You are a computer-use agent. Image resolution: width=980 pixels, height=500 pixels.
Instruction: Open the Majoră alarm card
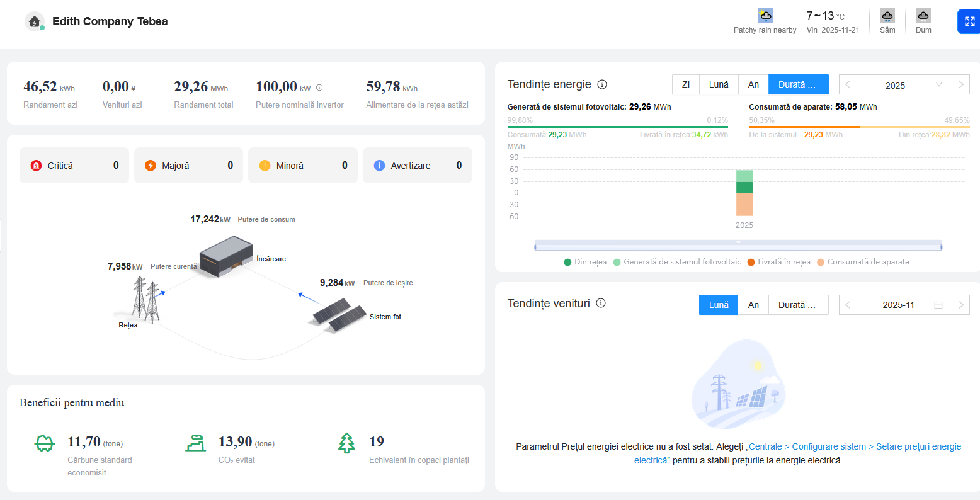[188, 166]
